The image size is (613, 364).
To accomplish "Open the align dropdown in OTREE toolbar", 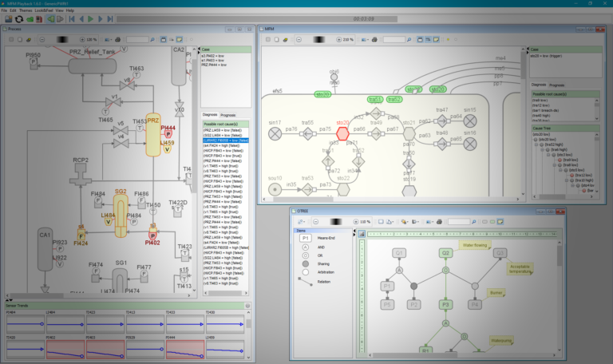I will click(415, 222).
